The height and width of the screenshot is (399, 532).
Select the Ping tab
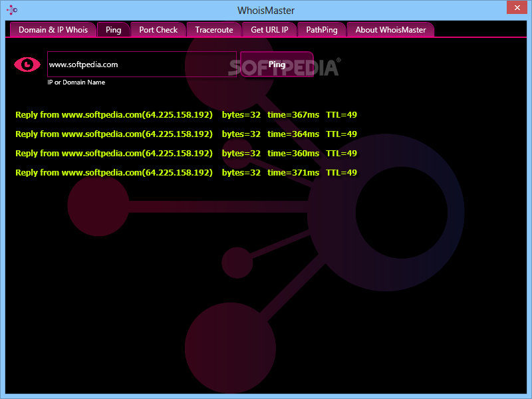113,30
